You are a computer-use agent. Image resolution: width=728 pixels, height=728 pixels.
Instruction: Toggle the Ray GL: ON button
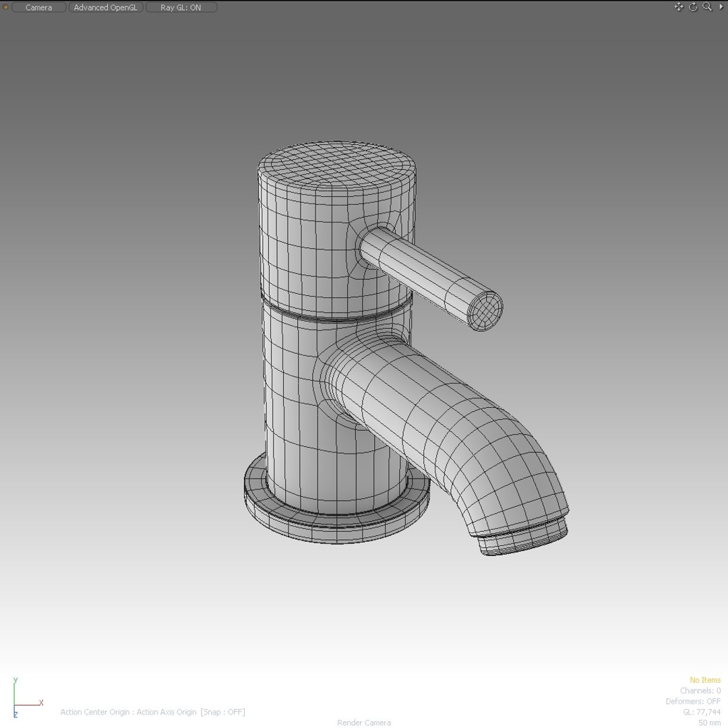coord(181,7)
